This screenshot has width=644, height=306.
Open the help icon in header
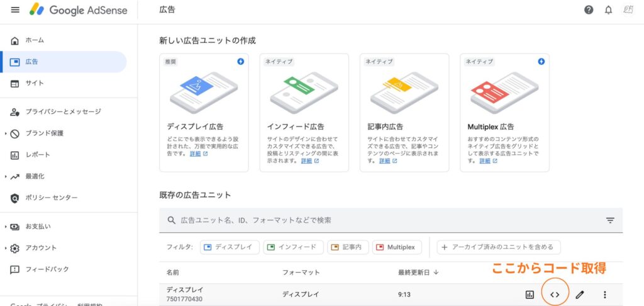coord(589,10)
